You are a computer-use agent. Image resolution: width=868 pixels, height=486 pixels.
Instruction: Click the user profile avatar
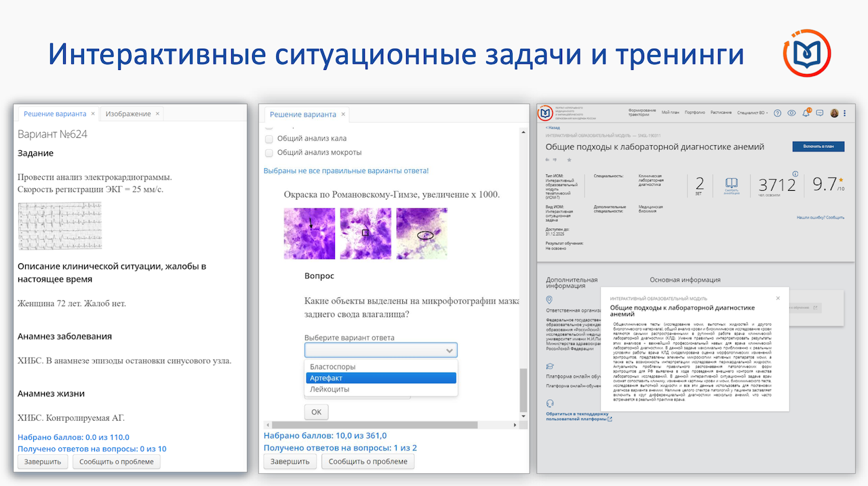pyautogui.click(x=834, y=113)
